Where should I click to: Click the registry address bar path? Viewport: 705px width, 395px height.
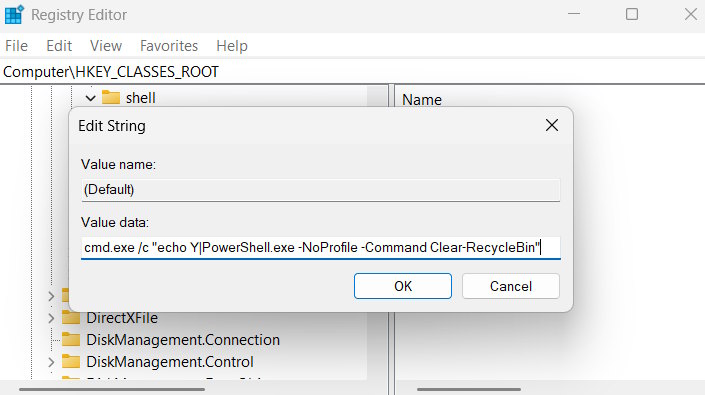coord(111,72)
